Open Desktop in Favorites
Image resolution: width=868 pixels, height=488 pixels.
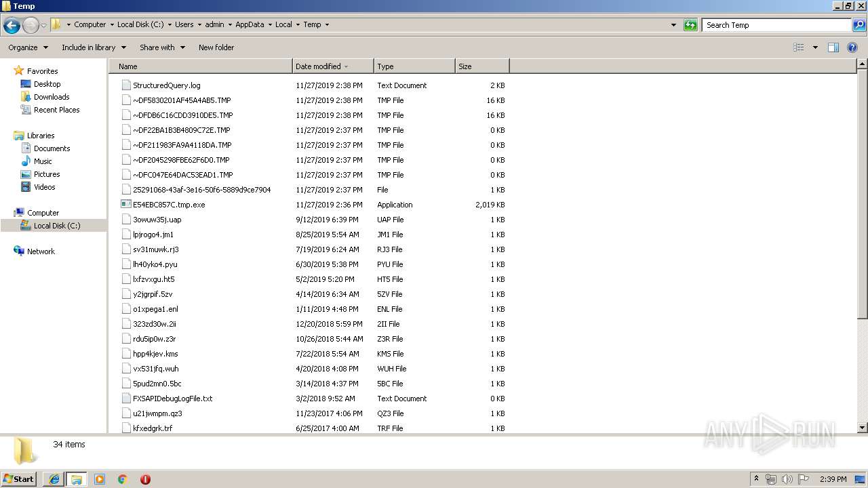pos(47,84)
